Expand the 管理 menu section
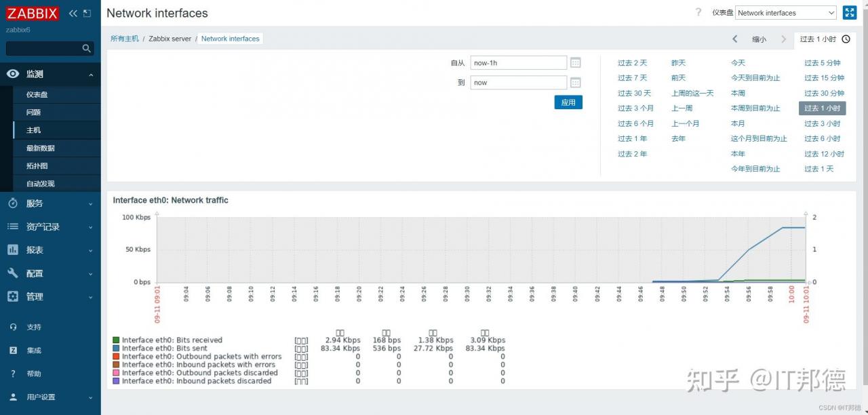Screen dimensions: 868x415 pyautogui.click(x=91, y=297)
